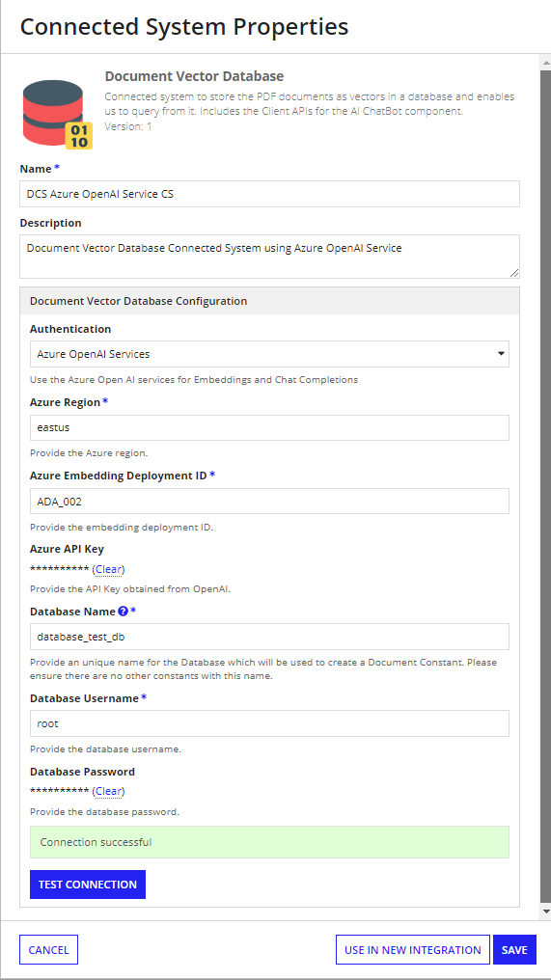
Task: Click the Document Vector Database icon
Action: [57, 115]
